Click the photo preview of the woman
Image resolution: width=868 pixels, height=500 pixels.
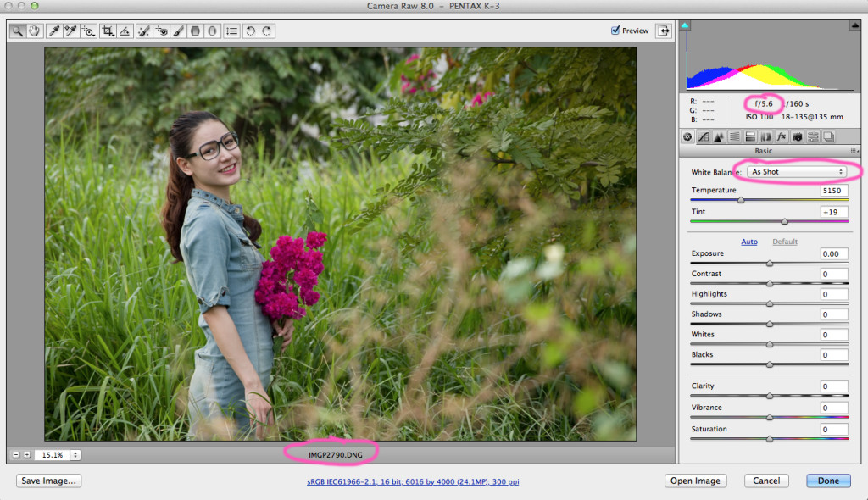[x=341, y=244]
